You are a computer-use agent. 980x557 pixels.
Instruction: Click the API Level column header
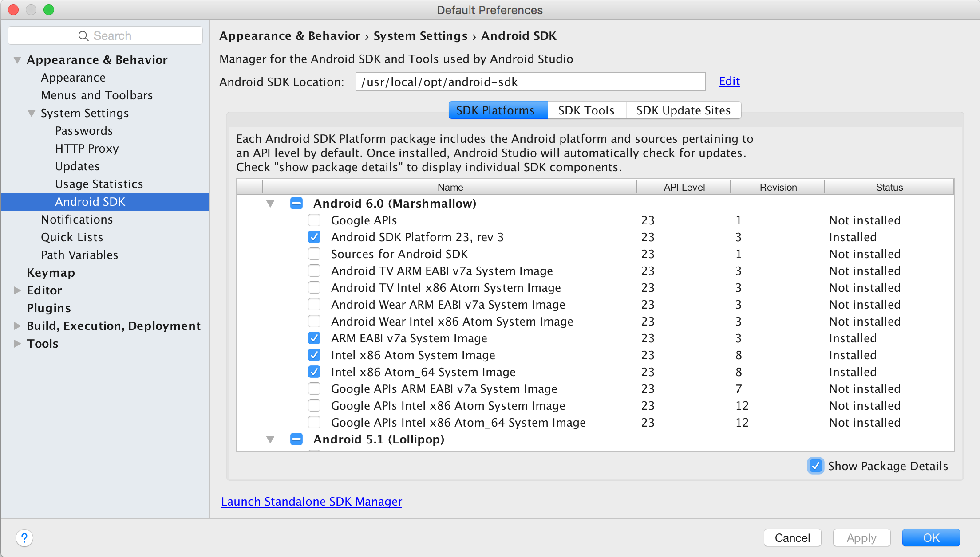tap(684, 187)
